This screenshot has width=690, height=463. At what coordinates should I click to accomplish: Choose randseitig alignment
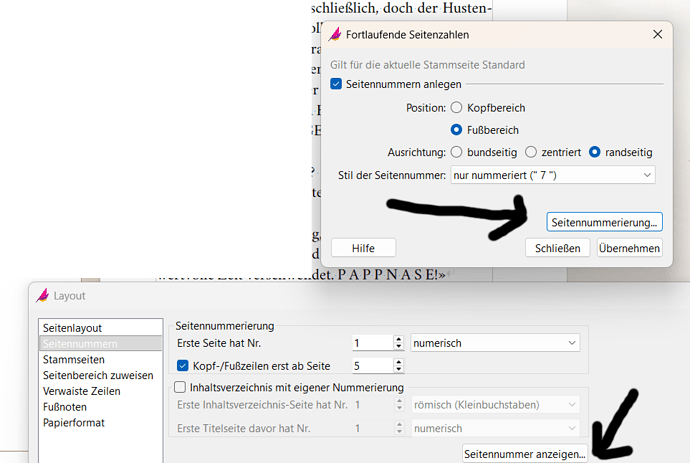point(595,152)
